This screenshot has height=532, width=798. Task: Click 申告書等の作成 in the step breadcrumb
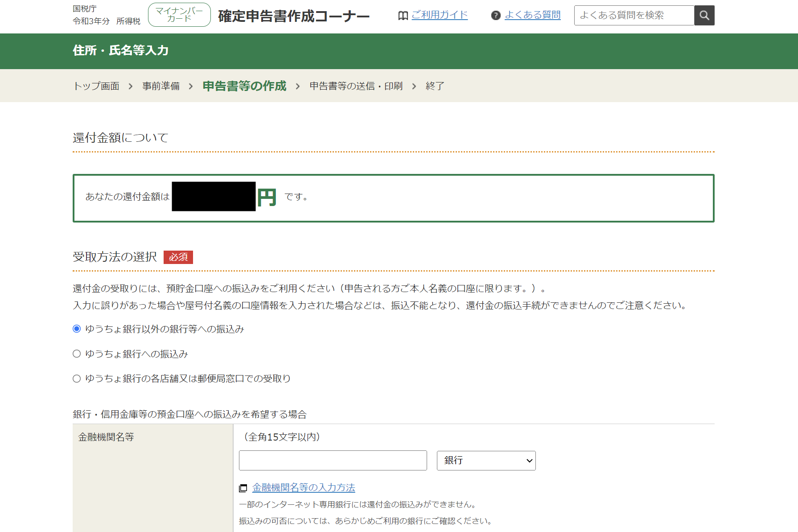pos(244,86)
